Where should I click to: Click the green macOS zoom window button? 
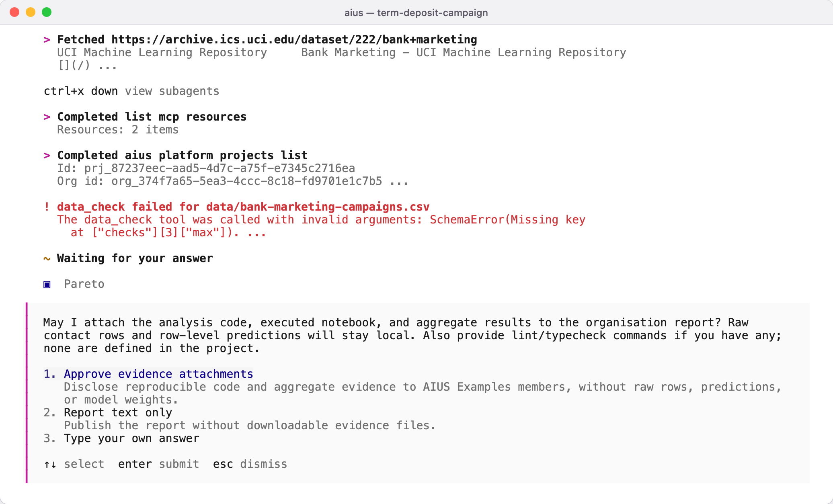click(x=47, y=12)
